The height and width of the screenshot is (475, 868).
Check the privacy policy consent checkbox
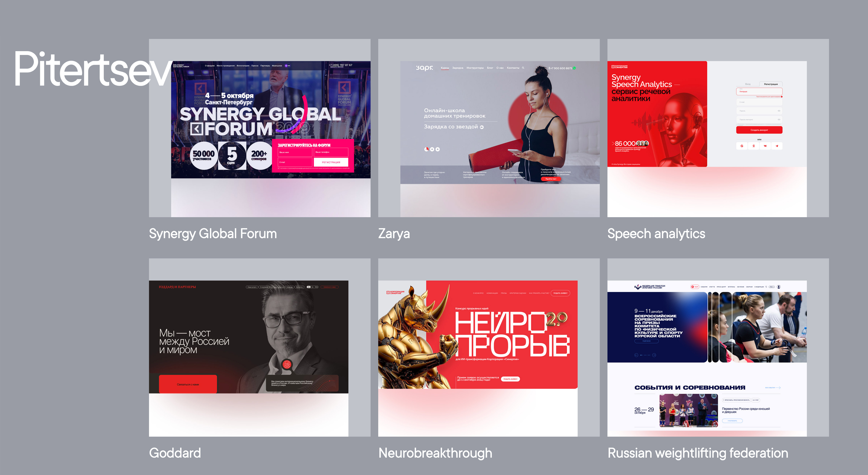tap(737, 125)
